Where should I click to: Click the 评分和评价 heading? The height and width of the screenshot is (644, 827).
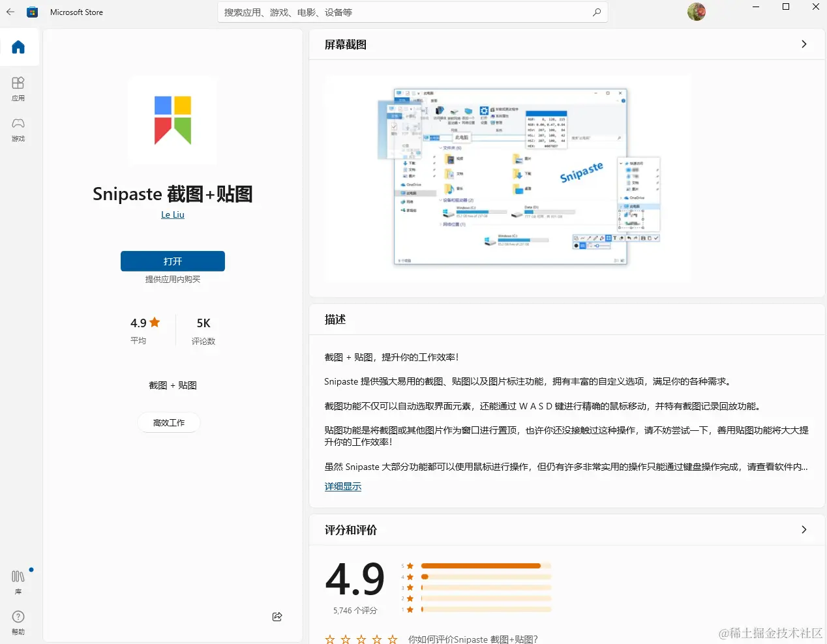point(351,530)
